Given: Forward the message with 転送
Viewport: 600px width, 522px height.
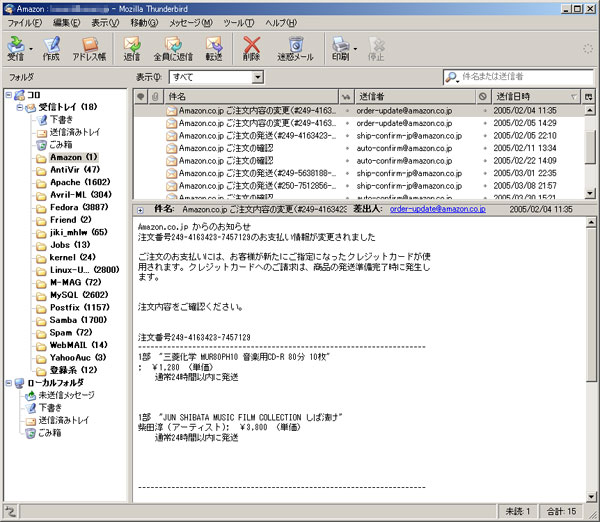Looking at the screenshot, I should coord(214,48).
